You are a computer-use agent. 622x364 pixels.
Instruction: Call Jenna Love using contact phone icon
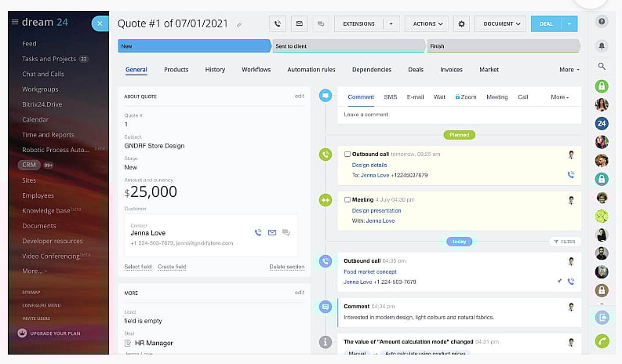[258, 232]
